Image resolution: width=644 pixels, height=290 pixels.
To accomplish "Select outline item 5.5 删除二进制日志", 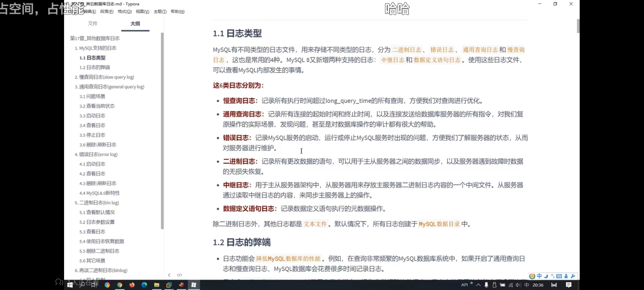I will pos(99,251).
